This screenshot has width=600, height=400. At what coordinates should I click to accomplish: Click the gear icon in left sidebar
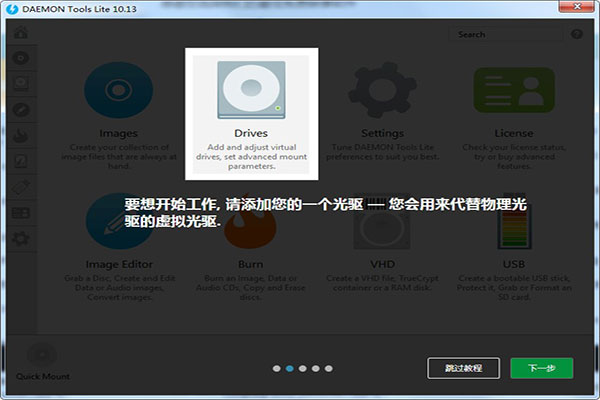[x=19, y=238]
